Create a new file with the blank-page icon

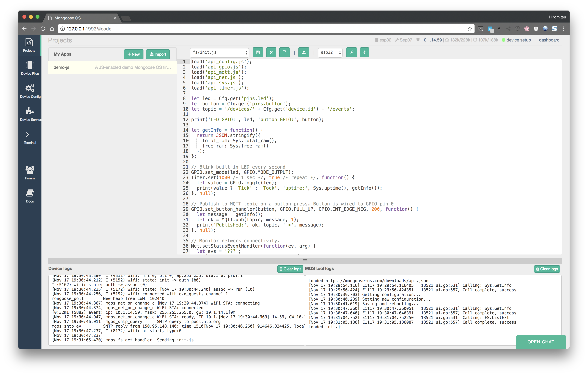(x=284, y=52)
